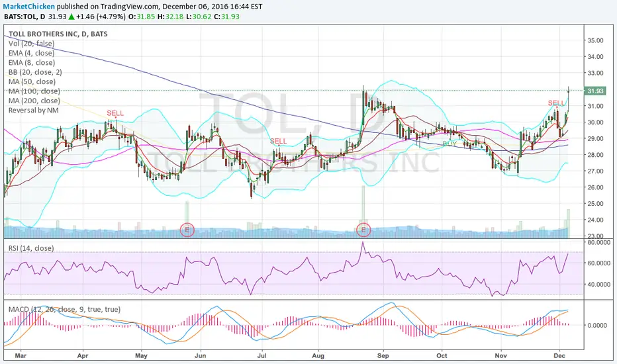Click the Vol (20, false) indicator label
The width and height of the screenshot is (617, 364).
click(32, 44)
